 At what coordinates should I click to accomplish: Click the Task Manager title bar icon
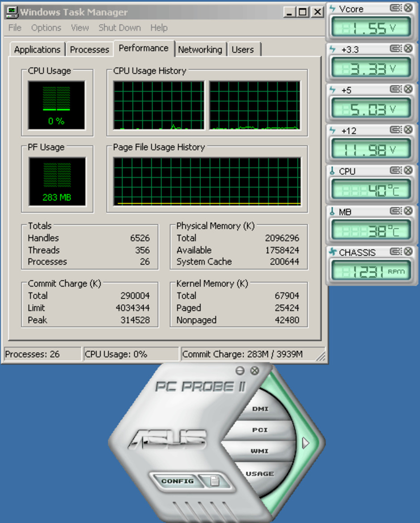tap(12, 13)
